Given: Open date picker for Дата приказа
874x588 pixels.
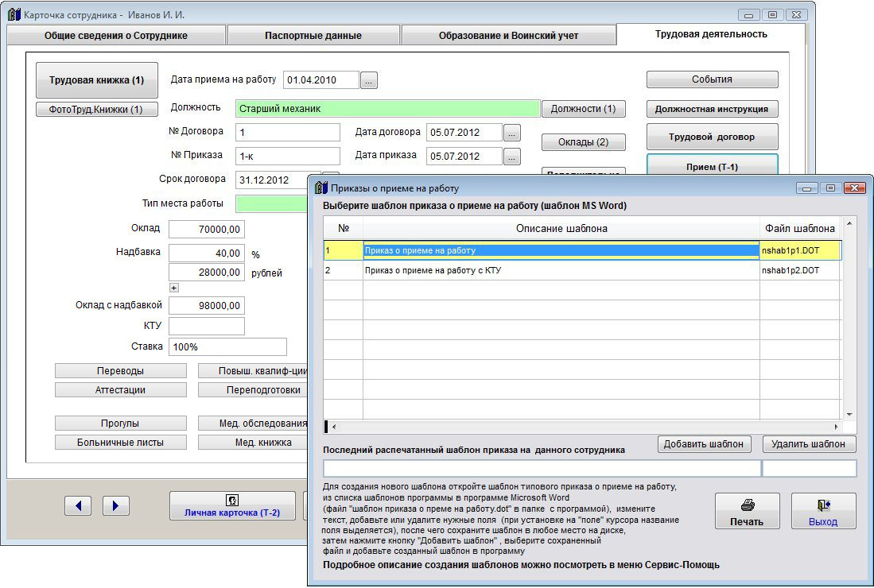Looking at the screenshot, I should point(512,157).
